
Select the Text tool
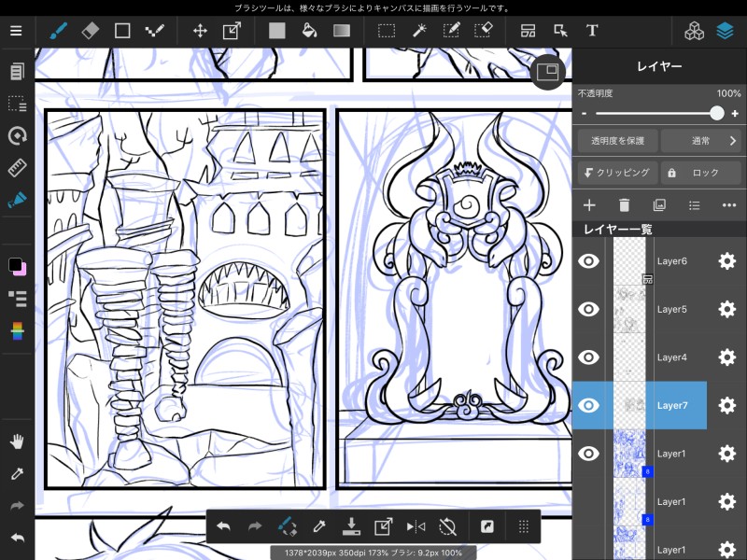[x=591, y=30]
